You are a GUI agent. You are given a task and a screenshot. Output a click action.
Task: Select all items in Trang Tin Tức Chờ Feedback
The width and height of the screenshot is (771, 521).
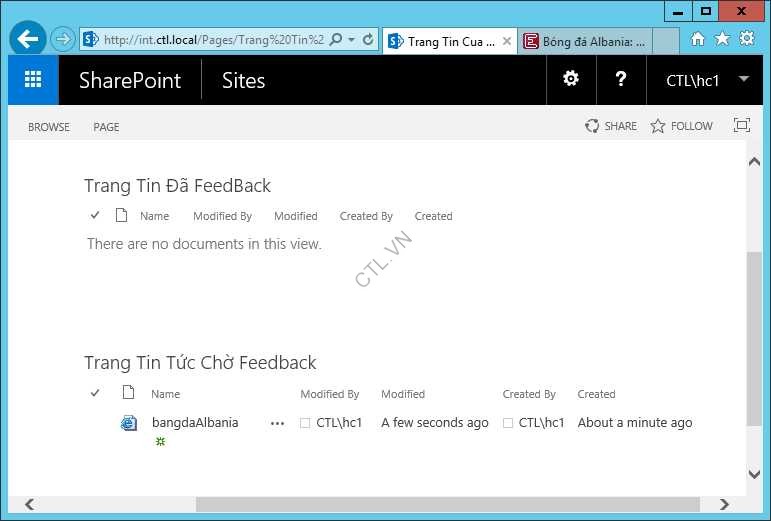pyautogui.click(x=95, y=394)
